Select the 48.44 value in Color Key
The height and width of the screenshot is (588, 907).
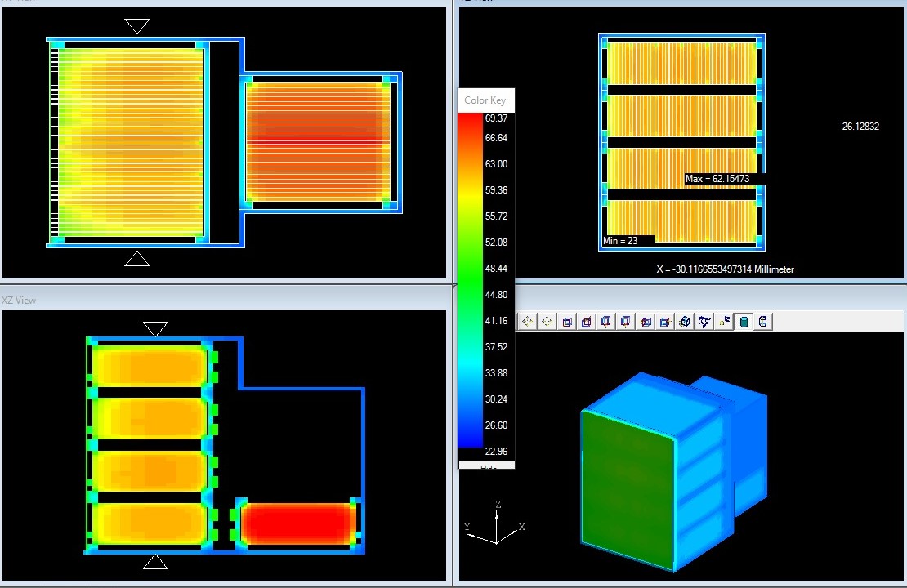tap(496, 268)
